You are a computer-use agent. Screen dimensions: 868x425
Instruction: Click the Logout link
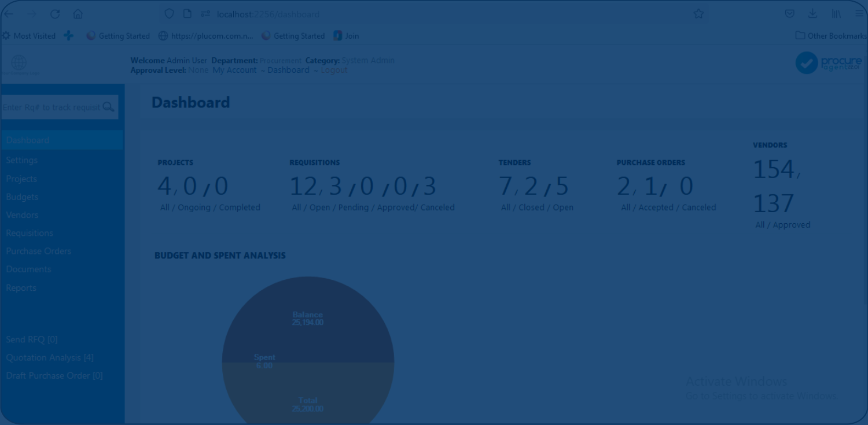pyautogui.click(x=334, y=70)
